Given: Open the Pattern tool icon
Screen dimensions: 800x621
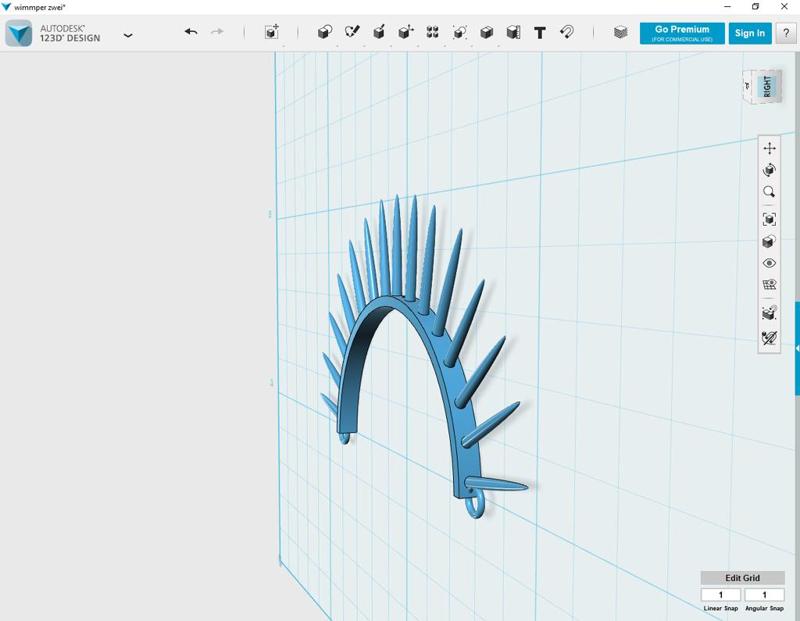Looking at the screenshot, I should pos(433,32).
